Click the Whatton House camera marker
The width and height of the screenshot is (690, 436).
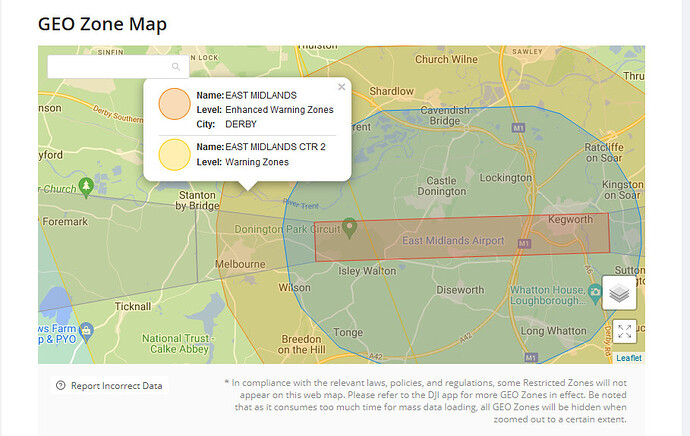[x=595, y=294]
